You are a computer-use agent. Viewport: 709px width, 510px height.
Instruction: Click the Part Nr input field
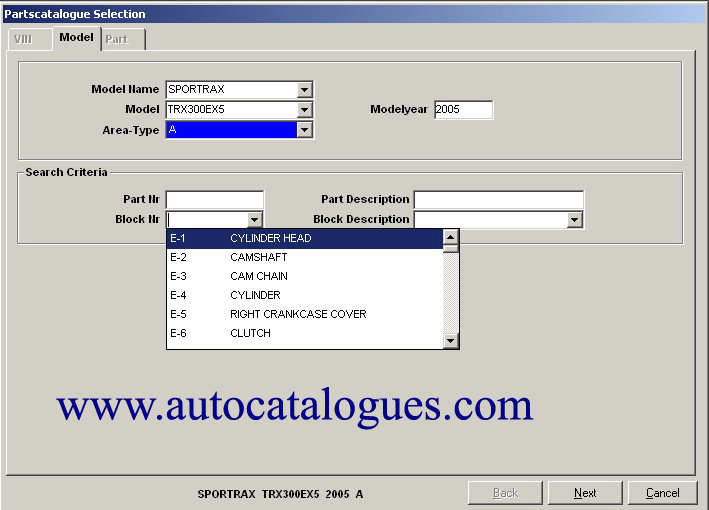[x=215, y=200]
